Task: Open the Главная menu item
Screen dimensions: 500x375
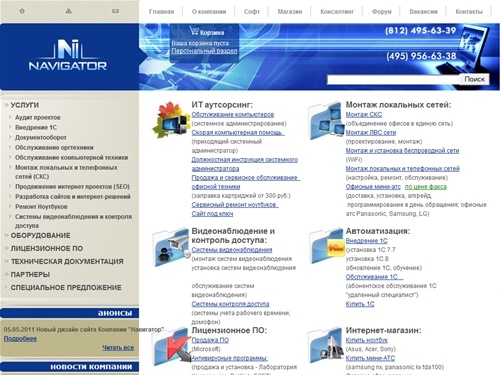Action: click(x=161, y=12)
